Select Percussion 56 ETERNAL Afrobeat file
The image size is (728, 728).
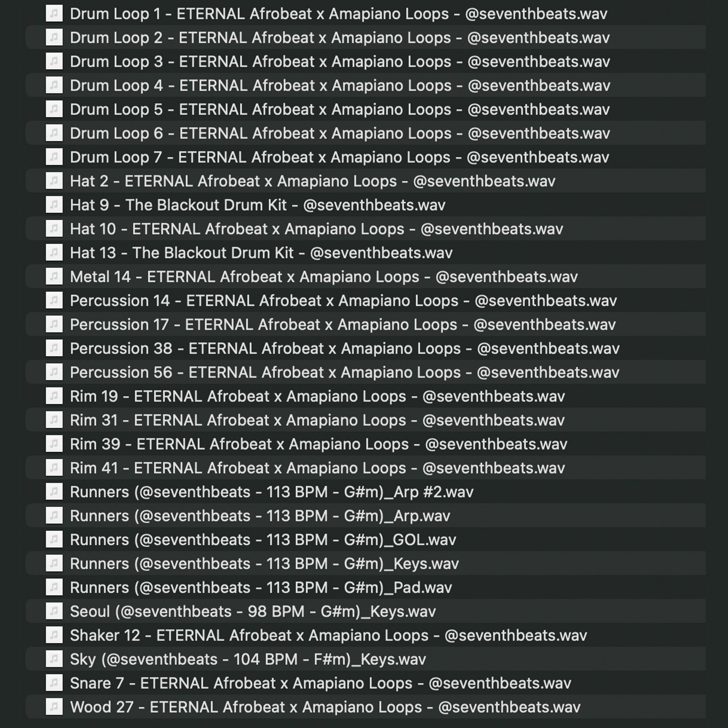tap(344, 372)
